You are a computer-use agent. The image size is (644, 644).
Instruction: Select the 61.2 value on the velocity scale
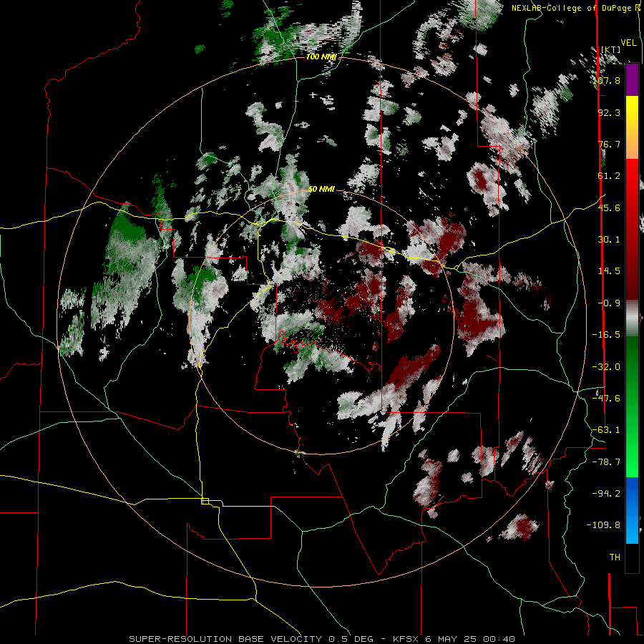point(609,176)
